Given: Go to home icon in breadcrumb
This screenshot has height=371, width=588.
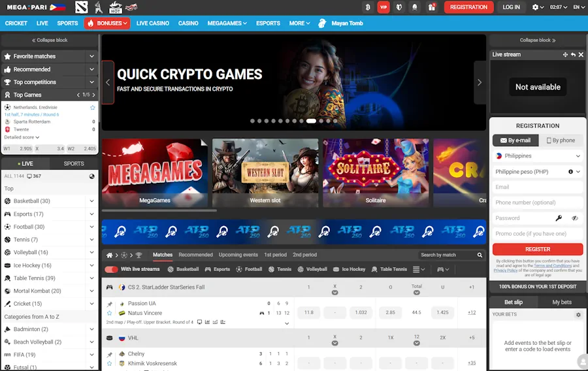Looking at the screenshot, I should tap(109, 255).
